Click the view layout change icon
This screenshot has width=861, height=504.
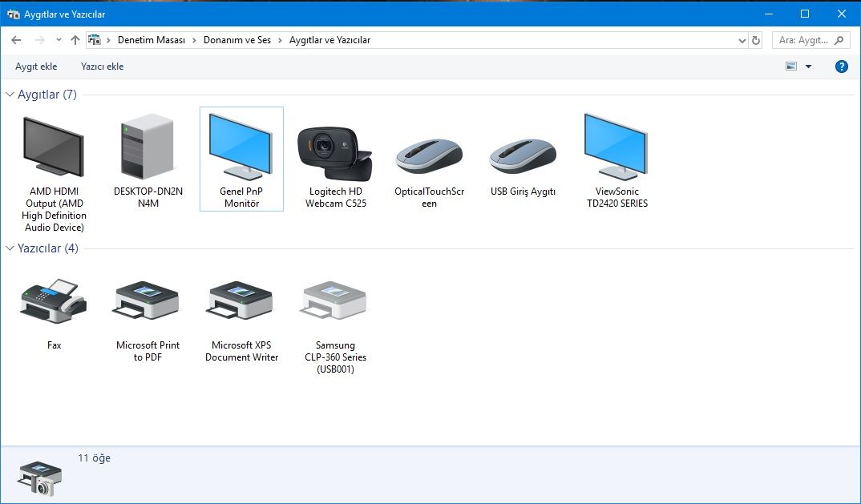tap(791, 67)
